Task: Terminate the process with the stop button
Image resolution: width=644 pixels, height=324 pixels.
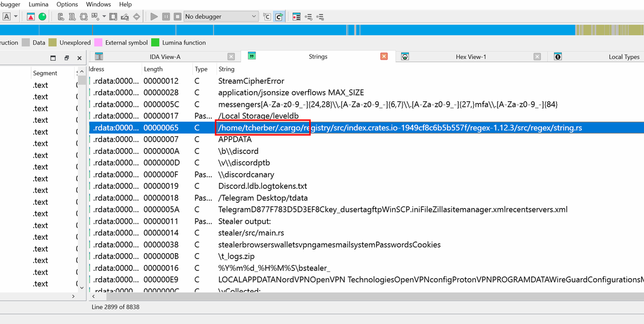Action: 177,17
